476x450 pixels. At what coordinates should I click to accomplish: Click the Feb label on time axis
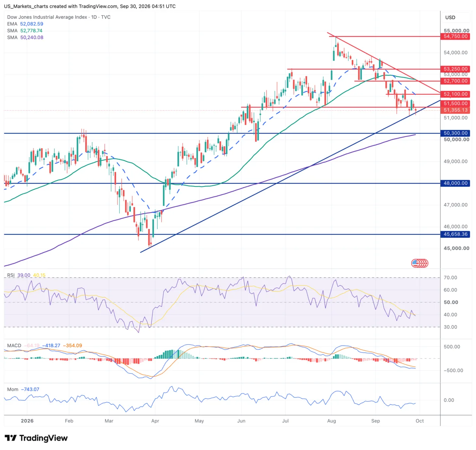coord(69,421)
